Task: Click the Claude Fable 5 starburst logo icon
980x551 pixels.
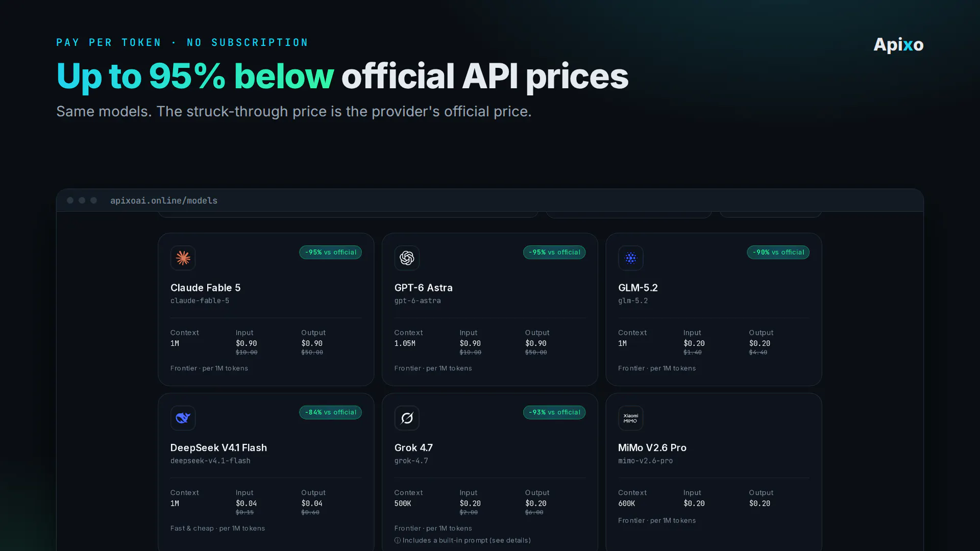Action: [183, 258]
